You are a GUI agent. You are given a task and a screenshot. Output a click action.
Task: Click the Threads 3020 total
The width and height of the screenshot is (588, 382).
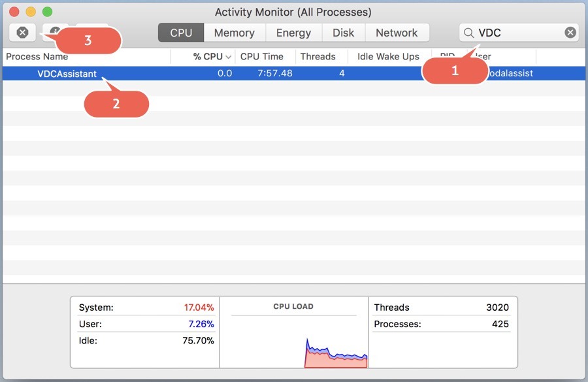(x=497, y=308)
